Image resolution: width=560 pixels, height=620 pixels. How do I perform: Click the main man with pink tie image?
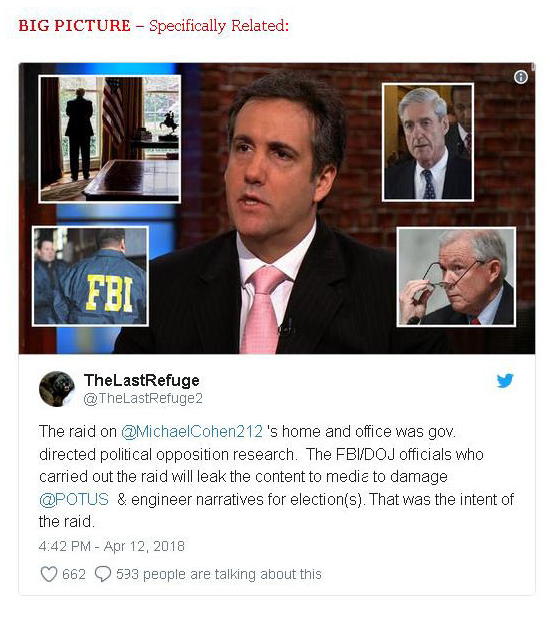click(273, 214)
